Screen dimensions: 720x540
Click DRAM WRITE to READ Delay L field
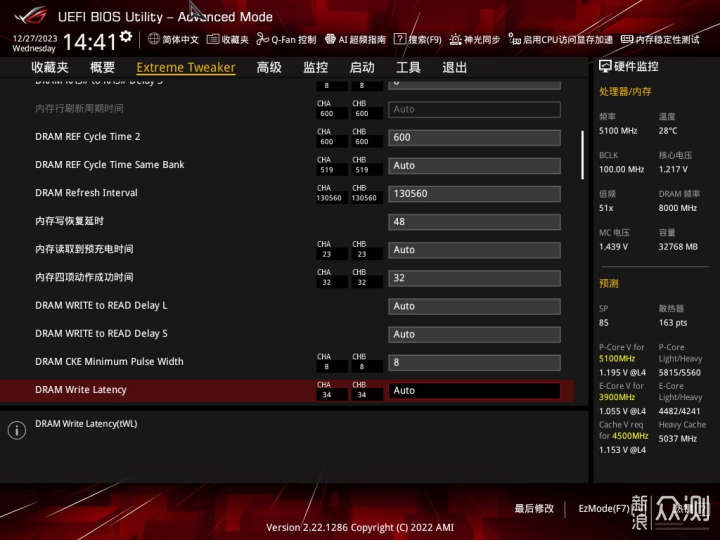tap(474, 306)
